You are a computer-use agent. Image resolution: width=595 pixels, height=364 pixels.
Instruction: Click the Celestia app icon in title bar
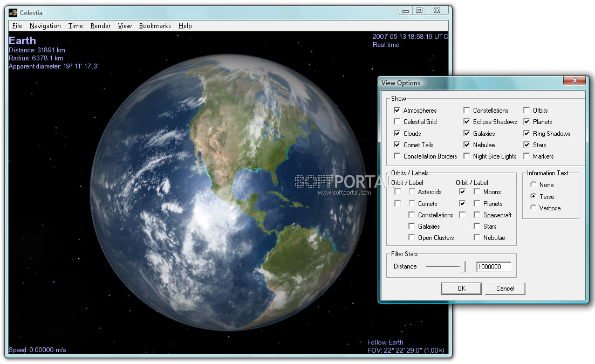[13, 13]
